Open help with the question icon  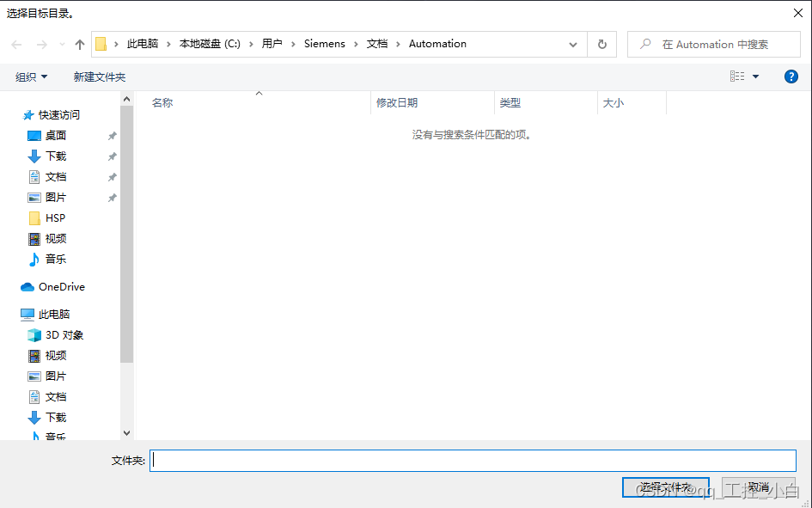(x=791, y=77)
